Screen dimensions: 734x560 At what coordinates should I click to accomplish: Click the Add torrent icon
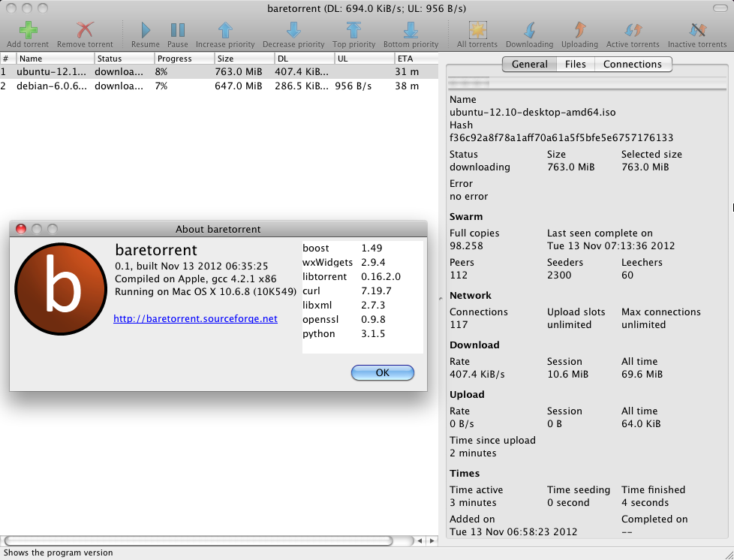pos(27,30)
